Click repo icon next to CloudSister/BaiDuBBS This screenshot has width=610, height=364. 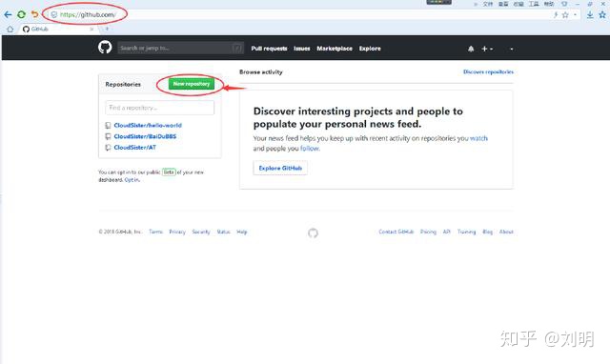tap(108, 136)
